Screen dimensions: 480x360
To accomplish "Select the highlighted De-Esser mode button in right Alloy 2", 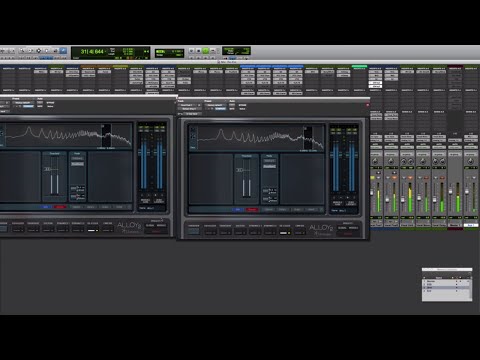I will (x=270, y=166).
